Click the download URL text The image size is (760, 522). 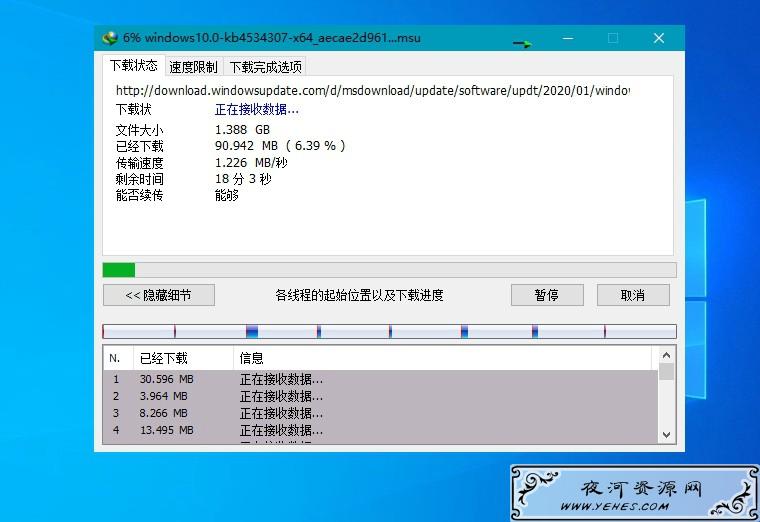pyautogui.click(x=372, y=91)
